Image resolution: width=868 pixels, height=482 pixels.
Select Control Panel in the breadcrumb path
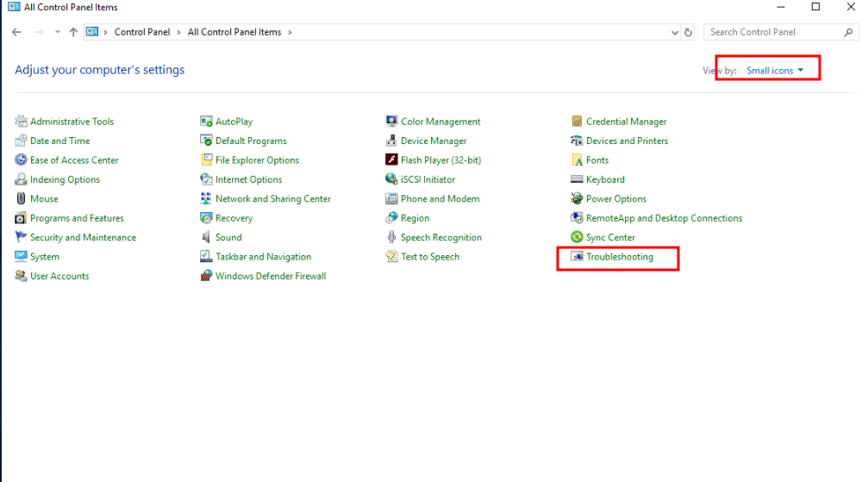click(142, 33)
